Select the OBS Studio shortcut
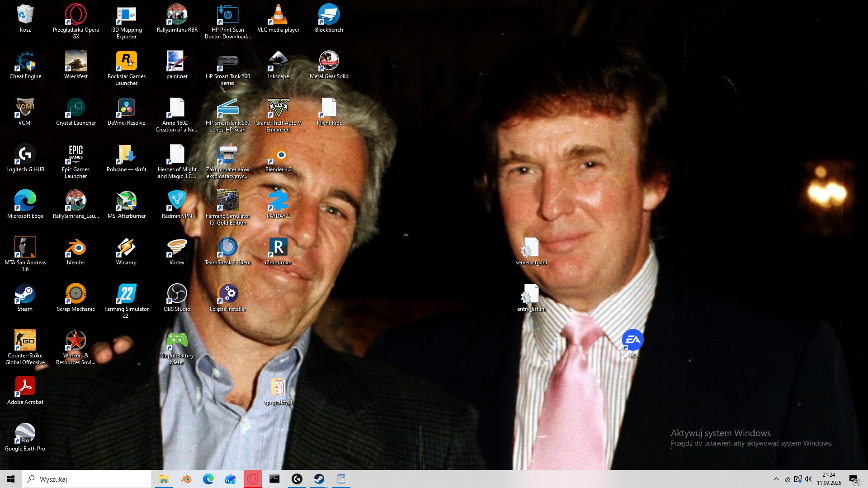This screenshot has width=868, height=488. 177,298
